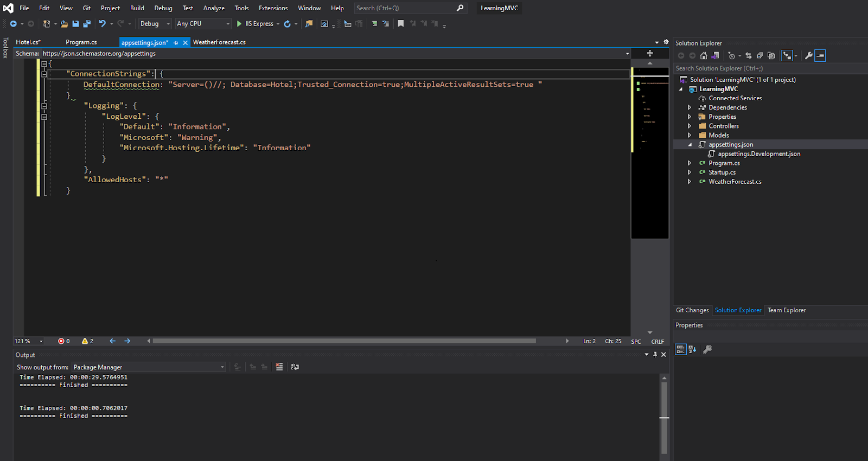Open Solution Explorer Properties wrench icon

(x=809, y=55)
